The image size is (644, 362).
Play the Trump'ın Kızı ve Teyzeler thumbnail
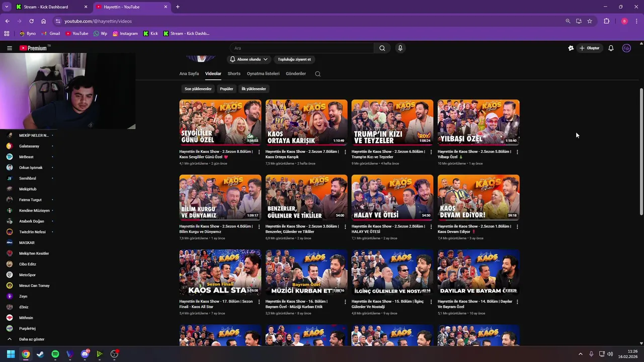pyautogui.click(x=392, y=122)
